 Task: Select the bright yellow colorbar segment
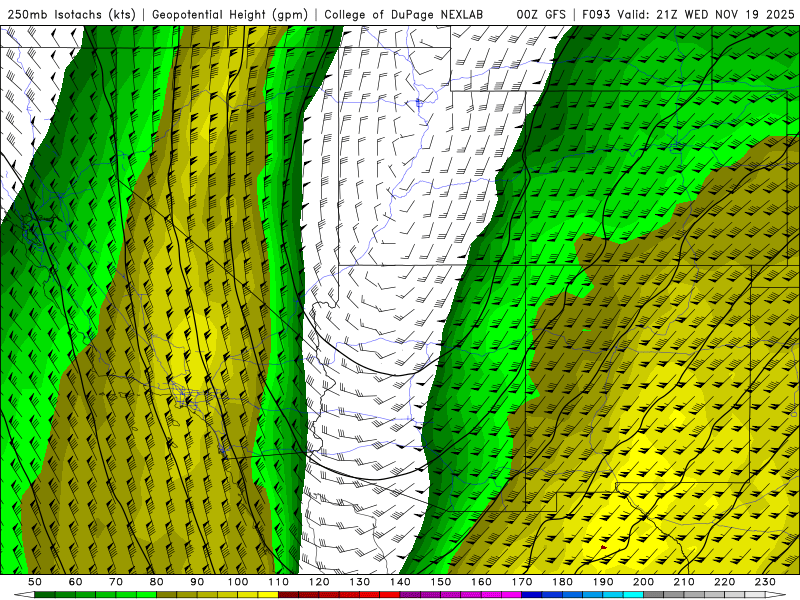[268, 595]
